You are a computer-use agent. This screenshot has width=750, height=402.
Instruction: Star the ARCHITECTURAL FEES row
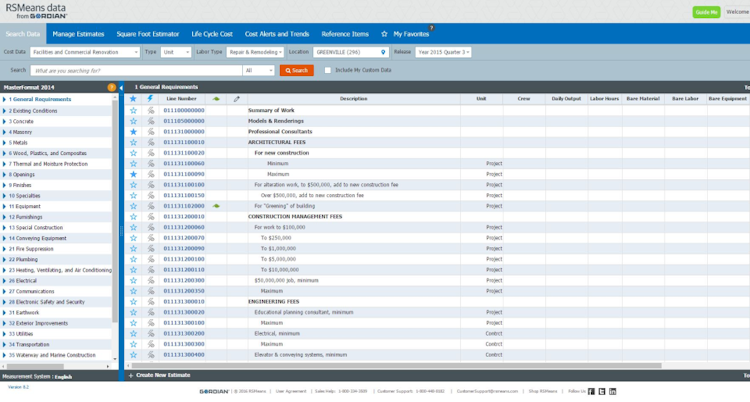coord(133,142)
